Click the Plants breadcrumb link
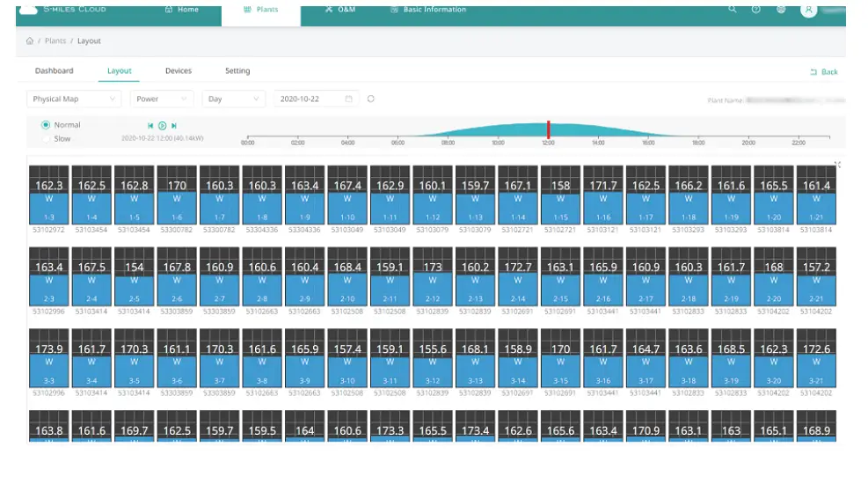868x492 pixels. (x=55, y=41)
